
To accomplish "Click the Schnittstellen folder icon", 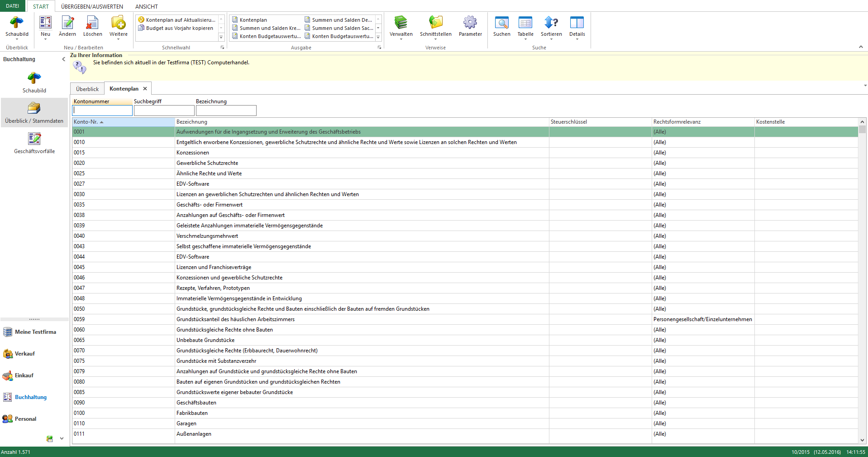I will point(435,23).
